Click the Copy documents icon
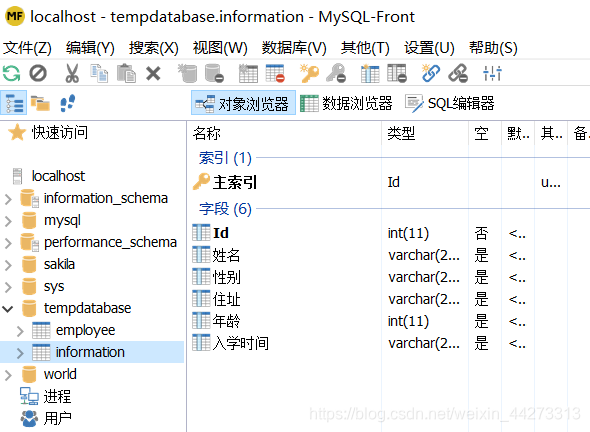The image size is (590, 432). point(99,73)
